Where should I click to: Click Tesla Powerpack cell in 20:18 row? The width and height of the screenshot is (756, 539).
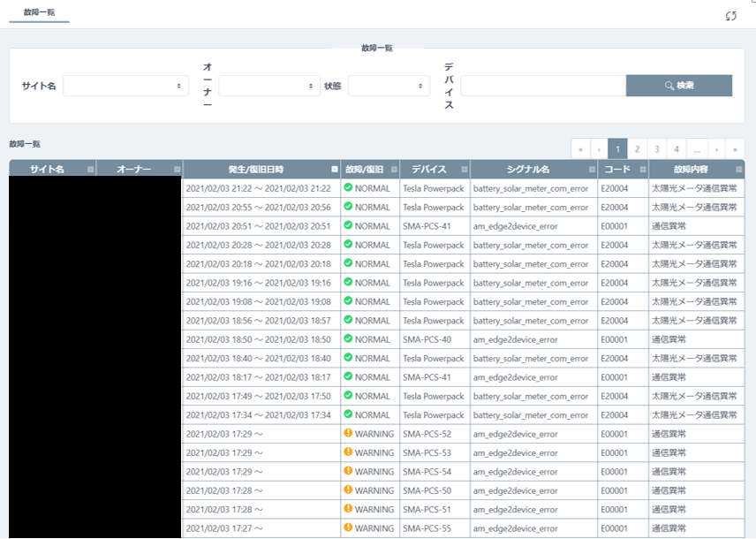pos(435,264)
